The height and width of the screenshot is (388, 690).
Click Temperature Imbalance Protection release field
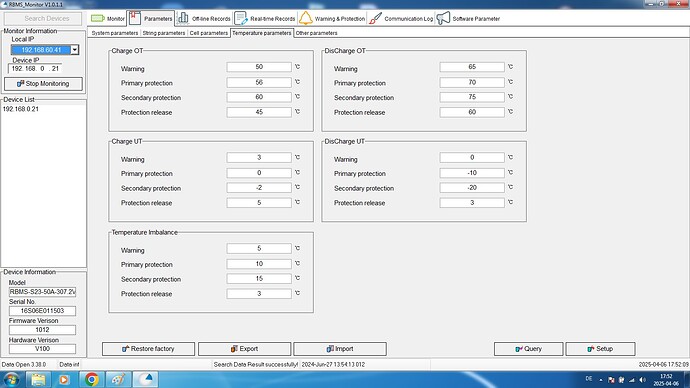coord(259,293)
